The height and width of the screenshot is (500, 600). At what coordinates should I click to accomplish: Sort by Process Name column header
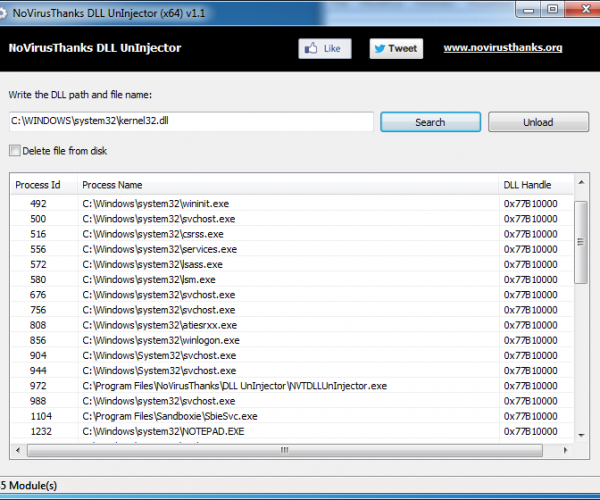pyautogui.click(x=288, y=185)
